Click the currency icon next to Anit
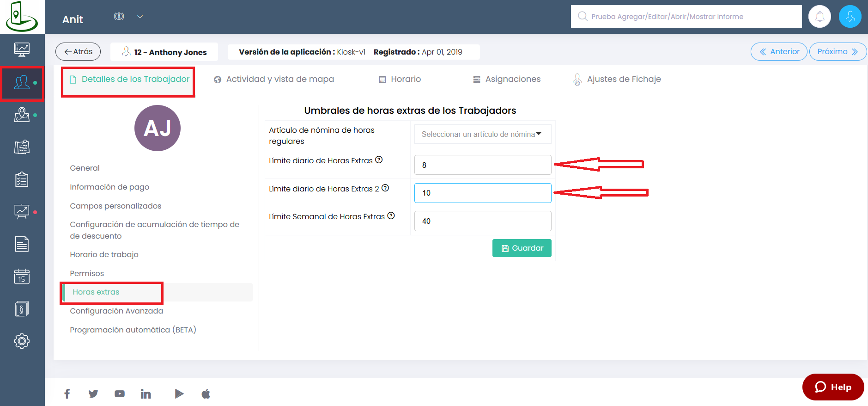The width and height of the screenshot is (868, 406). (x=119, y=17)
